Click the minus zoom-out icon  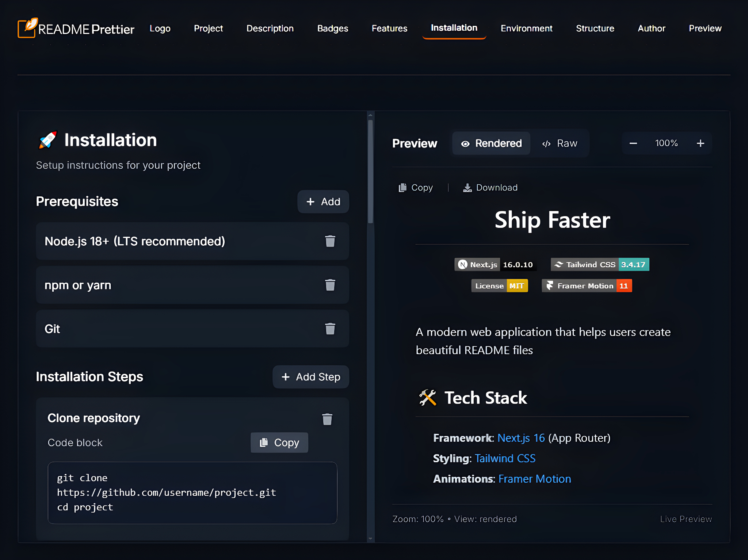[633, 143]
